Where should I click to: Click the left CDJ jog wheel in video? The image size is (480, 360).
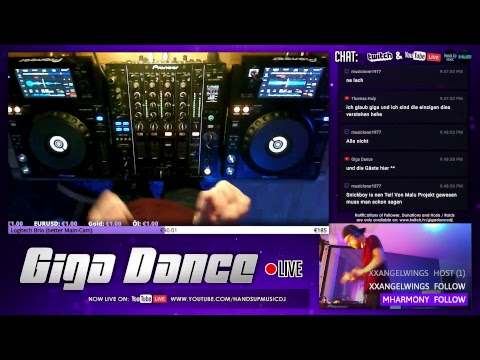(x=59, y=144)
